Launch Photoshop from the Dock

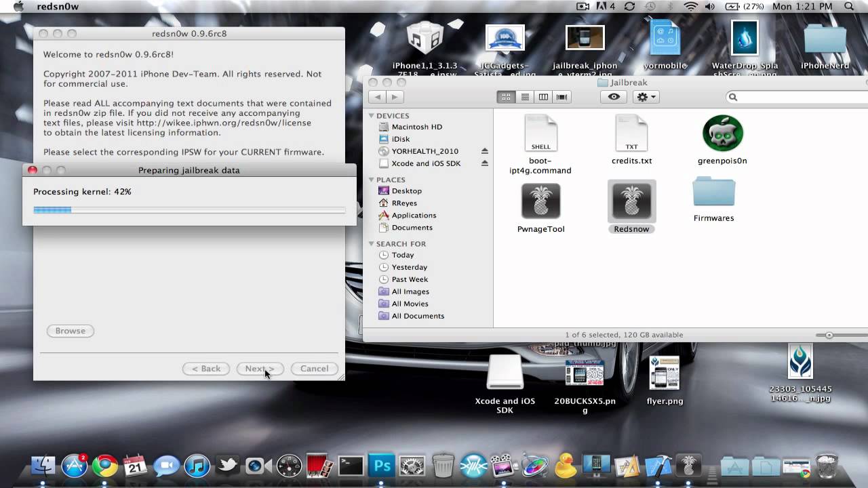tap(382, 466)
